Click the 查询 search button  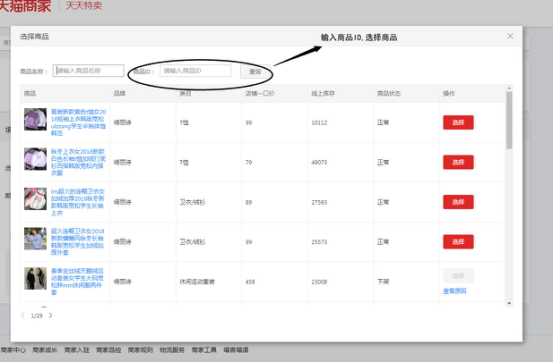coord(255,72)
